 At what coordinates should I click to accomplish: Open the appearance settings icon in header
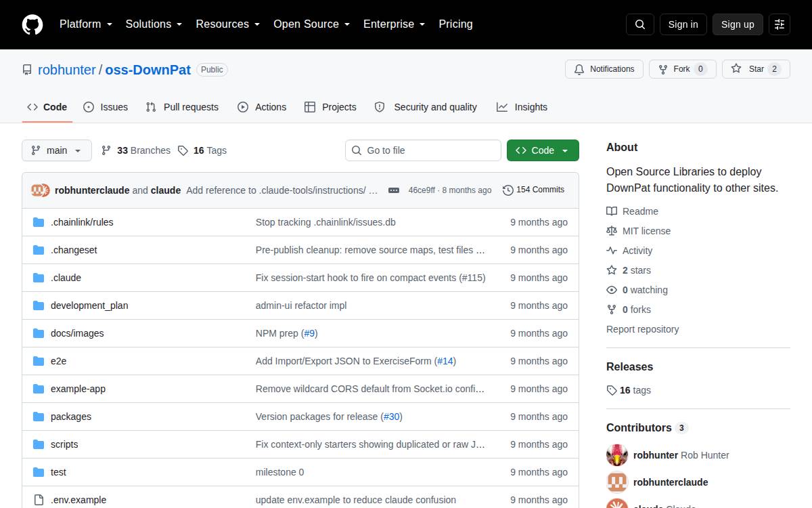[x=780, y=24]
